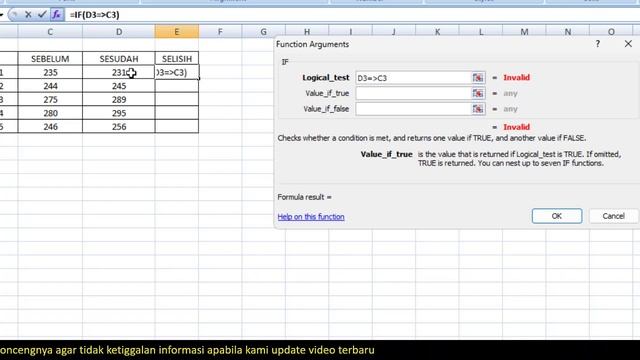The width and height of the screenshot is (640, 360).
Task: Select column F header
Action: (220, 31)
